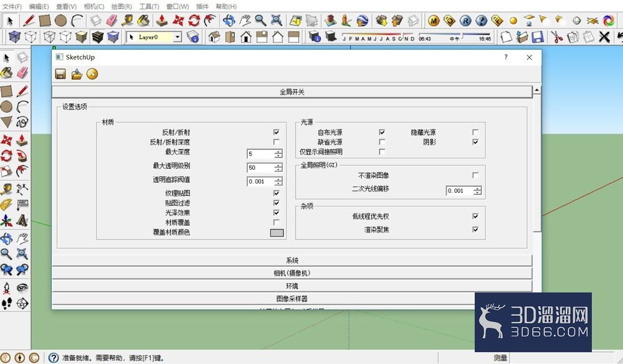Open the 绘图(R) menu
This screenshot has width=623, height=364.
tap(121, 6)
